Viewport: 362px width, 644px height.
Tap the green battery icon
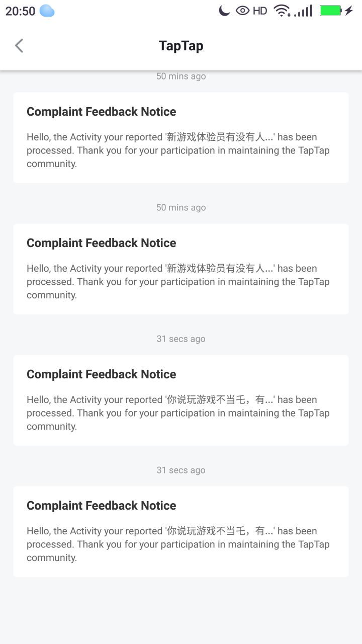(x=331, y=11)
